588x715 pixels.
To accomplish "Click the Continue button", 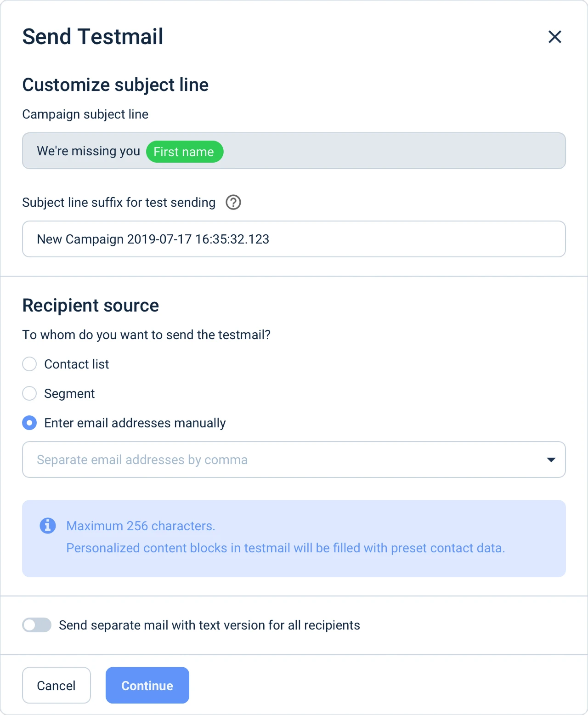I will (147, 685).
